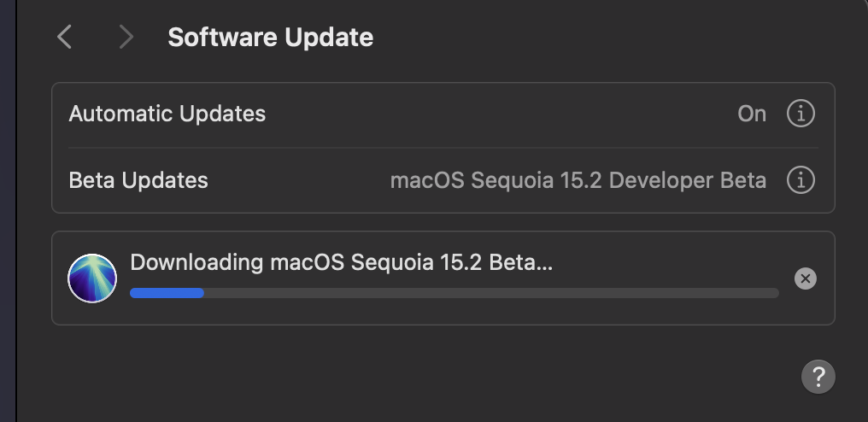Click the unfilled gray portion of progress bar

(491, 293)
